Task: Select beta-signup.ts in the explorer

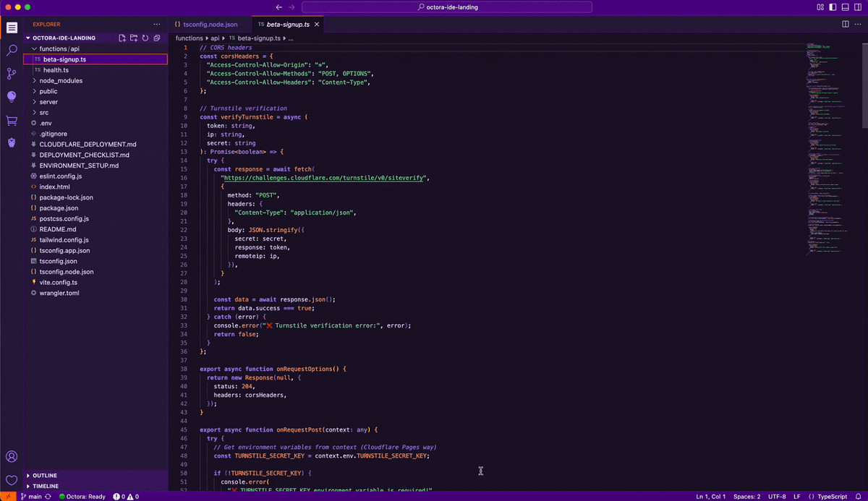Action: [95, 59]
